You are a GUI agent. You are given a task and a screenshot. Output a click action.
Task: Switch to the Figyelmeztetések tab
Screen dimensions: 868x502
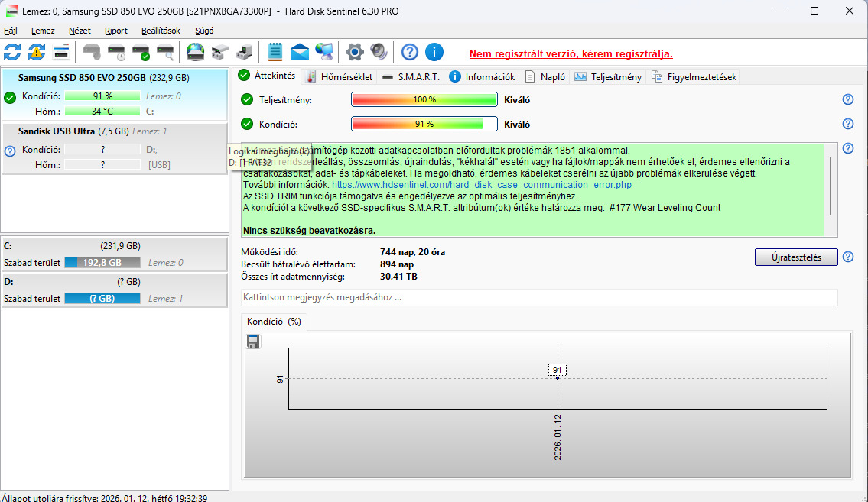pos(694,77)
